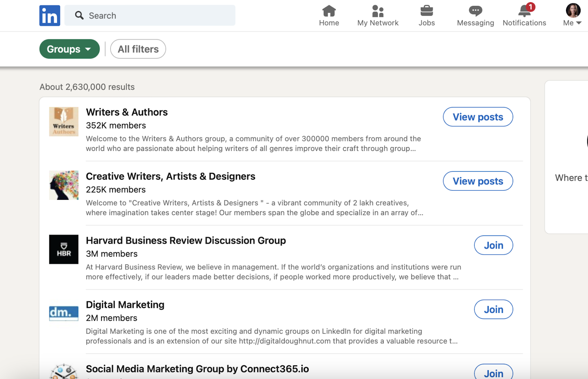
Task: View posts for Creative Writers, Artists & Designers
Action: pos(478,181)
